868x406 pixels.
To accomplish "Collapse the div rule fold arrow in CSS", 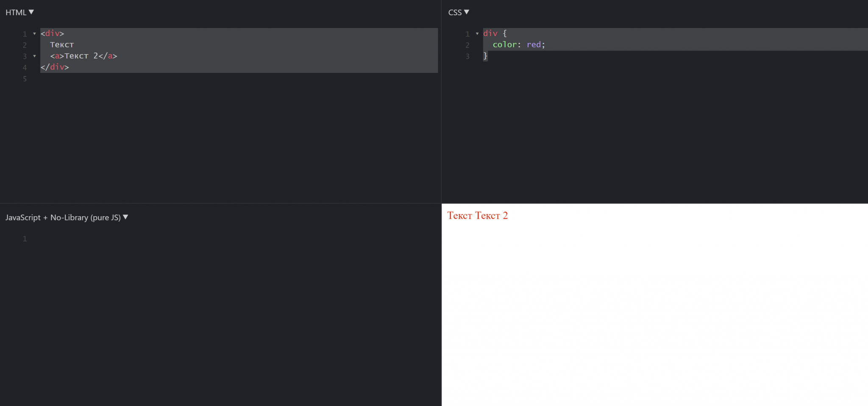I will [477, 33].
